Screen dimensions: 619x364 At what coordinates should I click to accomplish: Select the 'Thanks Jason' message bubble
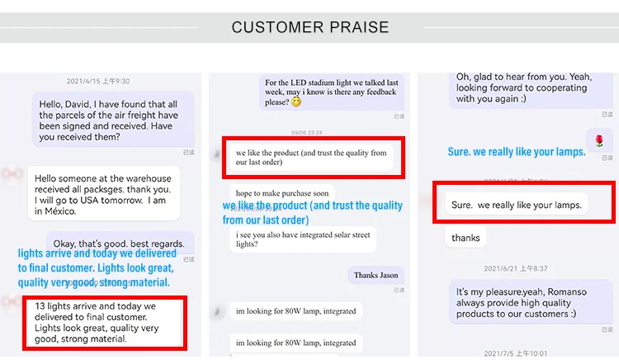pyautogui.click(x=376, y=275)
